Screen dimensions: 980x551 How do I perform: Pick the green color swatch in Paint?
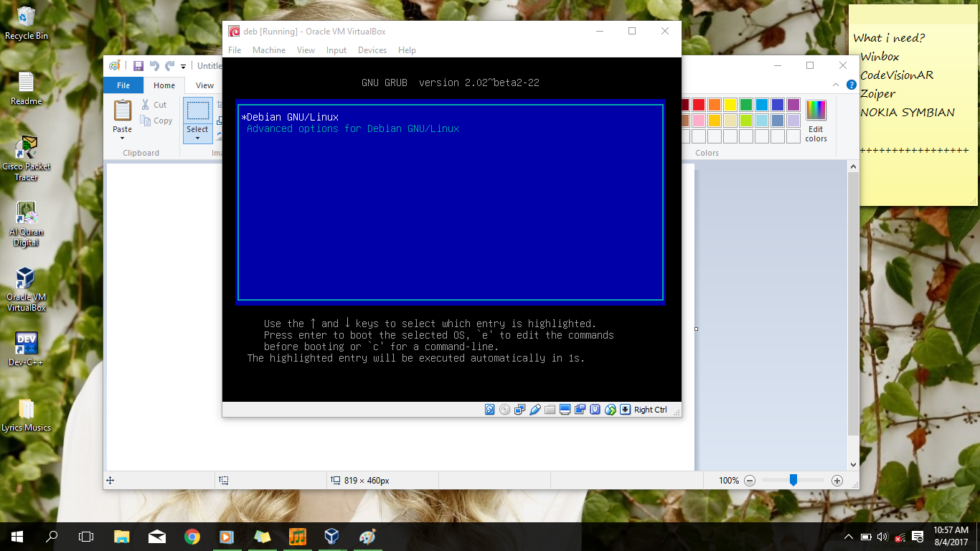pyautogui.click(x=746, y=105)
